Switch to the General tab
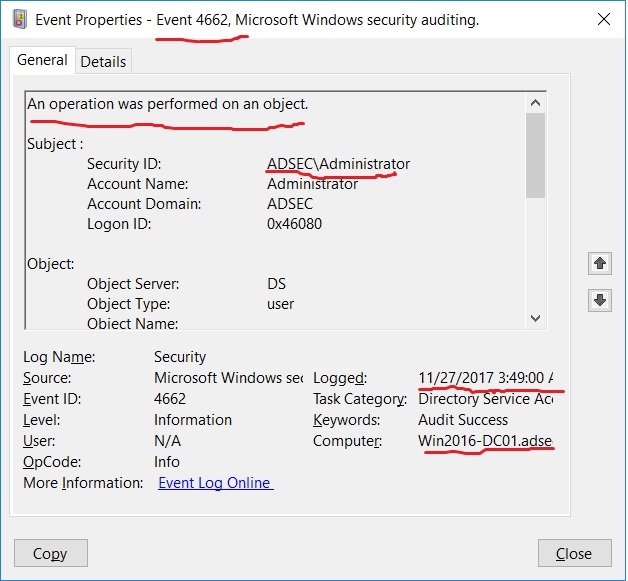 [x=42, y=60]
